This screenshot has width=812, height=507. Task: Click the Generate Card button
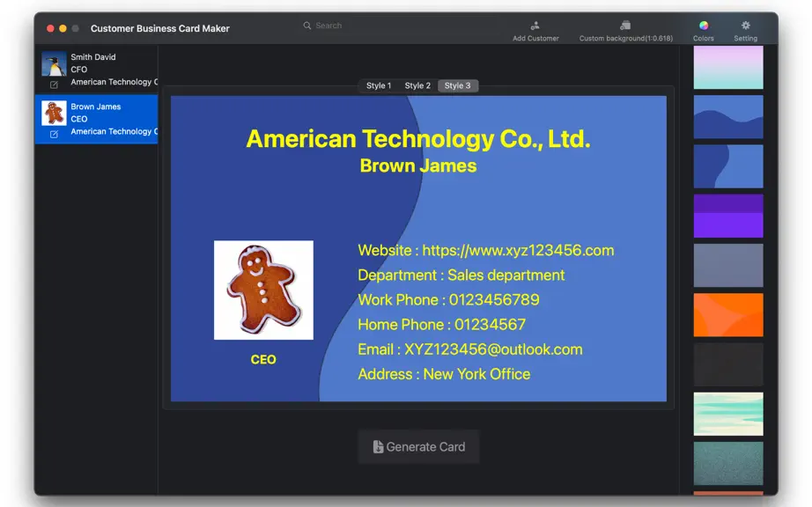418,446
